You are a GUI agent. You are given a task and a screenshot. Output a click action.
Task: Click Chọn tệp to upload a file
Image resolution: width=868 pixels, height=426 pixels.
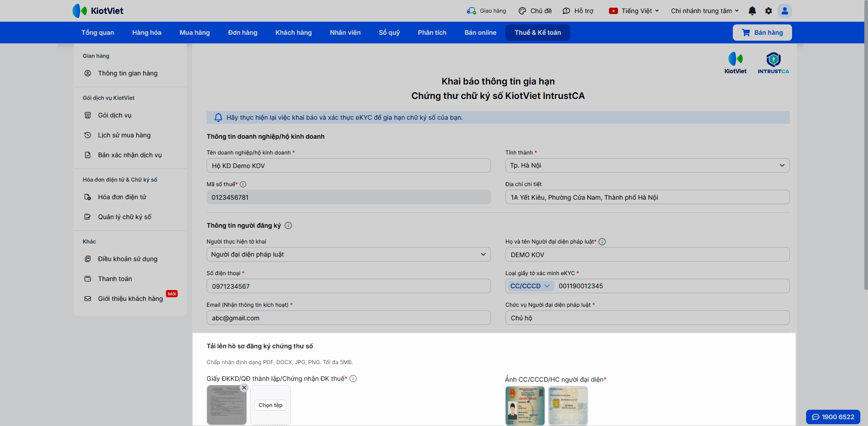(271, 405)
